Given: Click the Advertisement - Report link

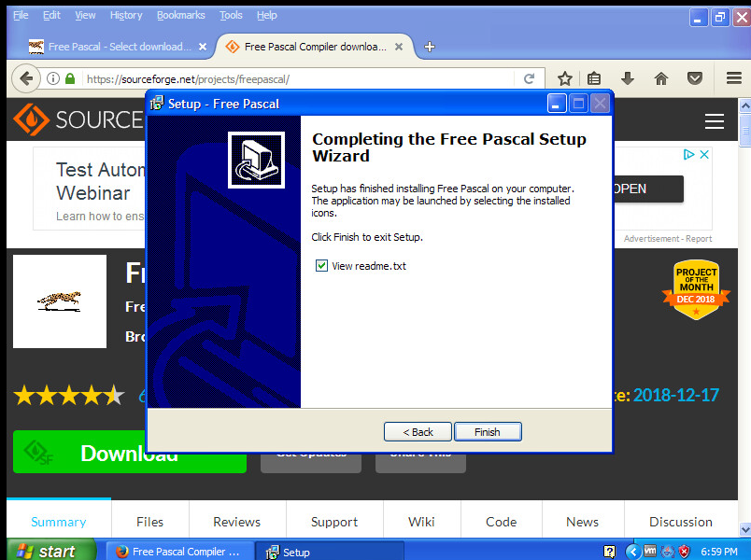Looking at the screenshot, I should click(668, 238).
